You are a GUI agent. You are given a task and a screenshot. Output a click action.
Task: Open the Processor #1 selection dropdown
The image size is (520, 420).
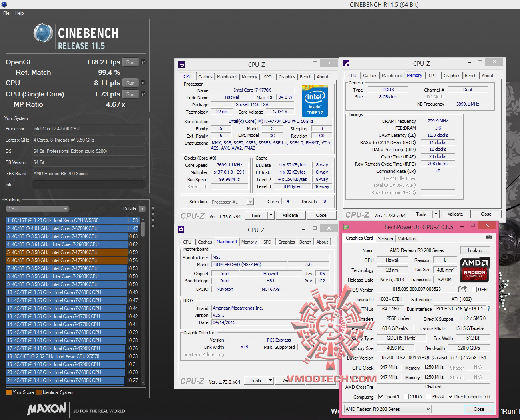[232, 202]
